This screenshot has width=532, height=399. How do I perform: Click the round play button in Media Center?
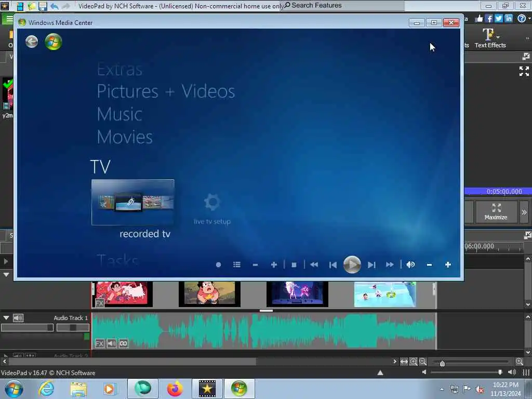coord(352,264)
